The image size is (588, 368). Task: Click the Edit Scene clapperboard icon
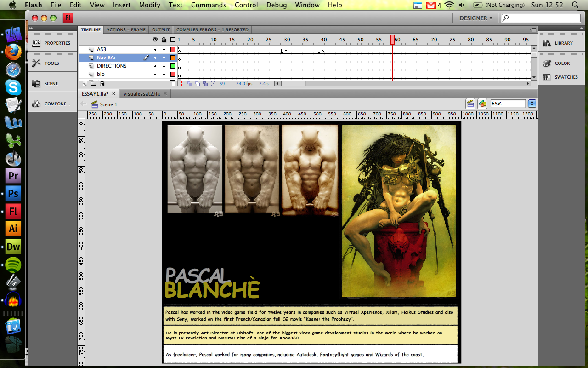click(x=470, y=103)
